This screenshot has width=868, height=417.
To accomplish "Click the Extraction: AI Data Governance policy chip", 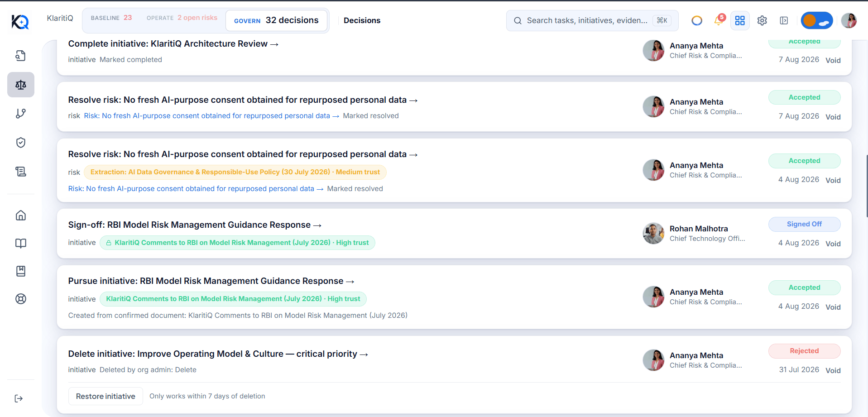I will pyautogui.click(x=235, y=172).
